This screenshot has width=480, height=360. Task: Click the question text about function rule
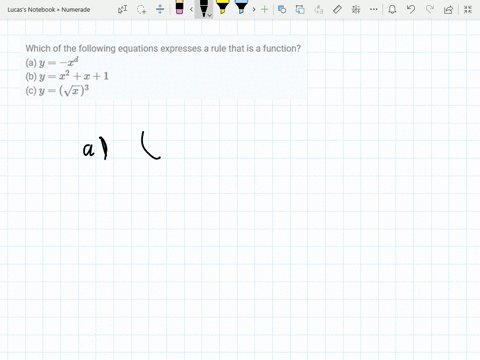coord(163,49)
